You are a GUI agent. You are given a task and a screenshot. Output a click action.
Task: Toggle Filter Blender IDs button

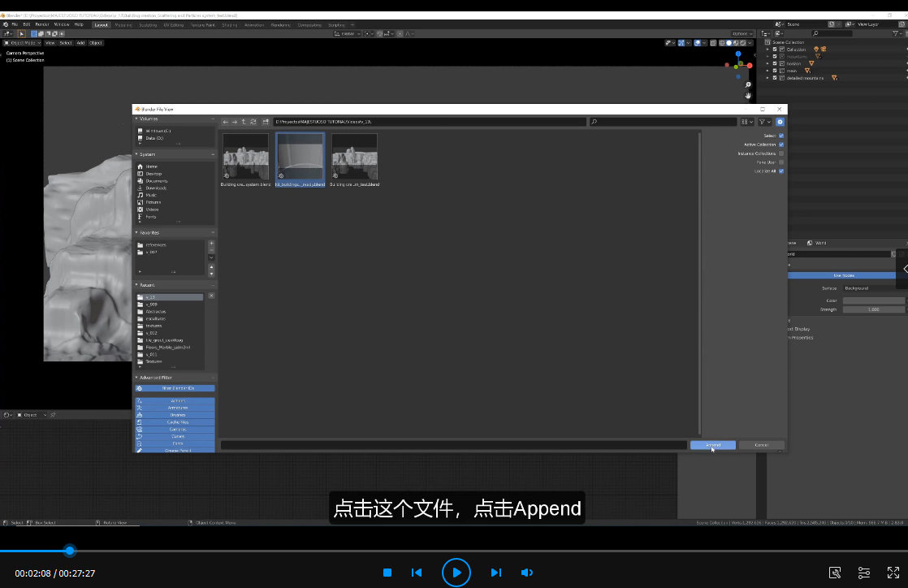175,388
